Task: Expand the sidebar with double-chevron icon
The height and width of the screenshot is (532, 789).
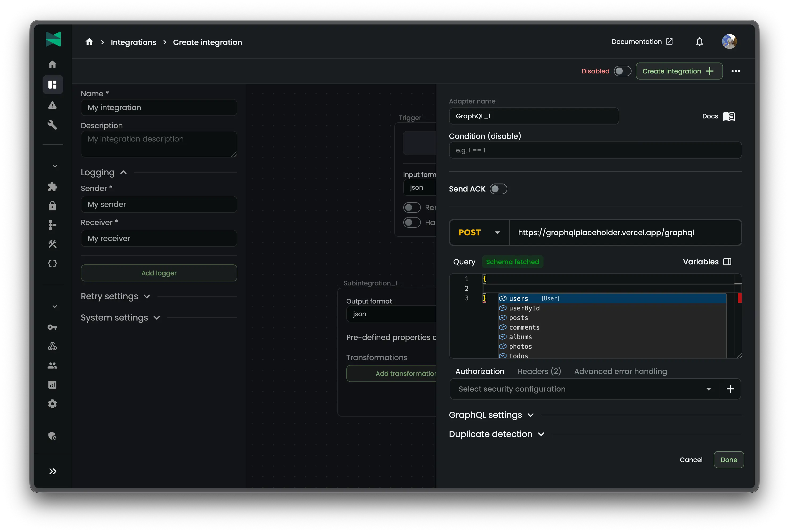Action: (x=53, y=471)
